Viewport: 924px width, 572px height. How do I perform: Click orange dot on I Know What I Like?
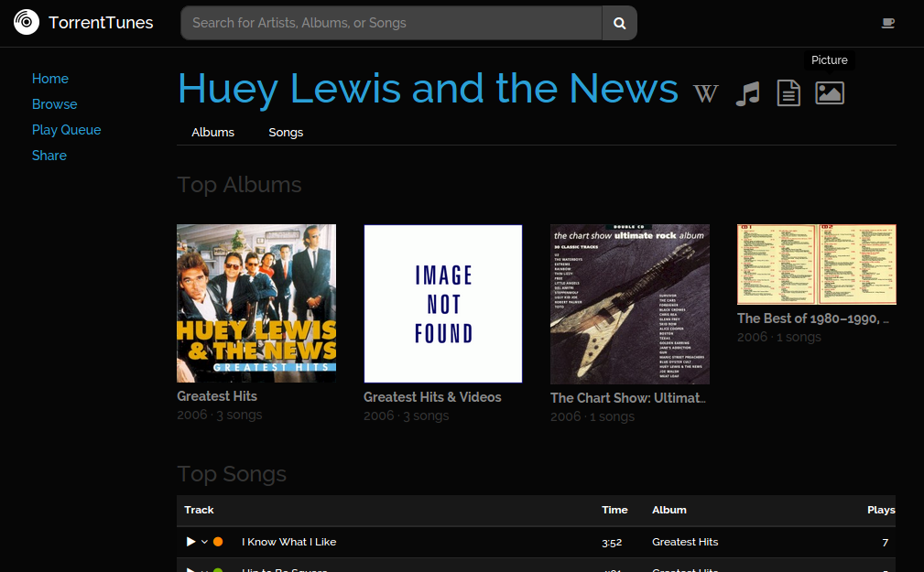pos(218,542)
